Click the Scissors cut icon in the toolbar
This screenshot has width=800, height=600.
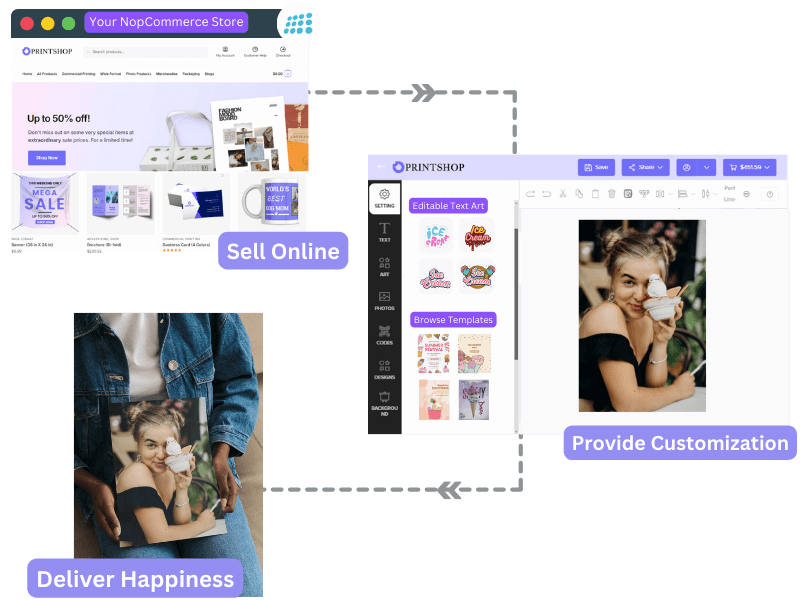[x=563, y=193]
